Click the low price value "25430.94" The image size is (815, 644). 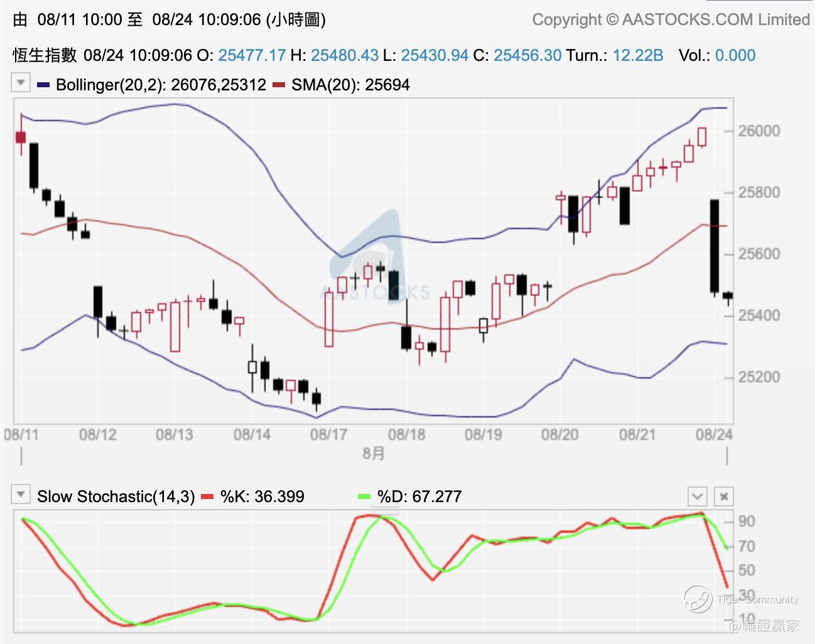pyautogui.click(x=434, y=55)
